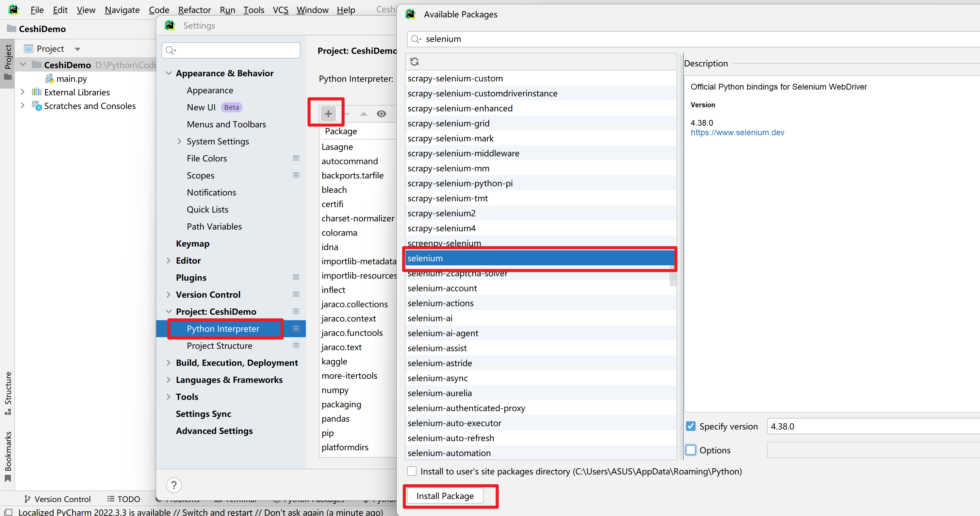
Task: Open the Run menu
Action: point(227,10)
